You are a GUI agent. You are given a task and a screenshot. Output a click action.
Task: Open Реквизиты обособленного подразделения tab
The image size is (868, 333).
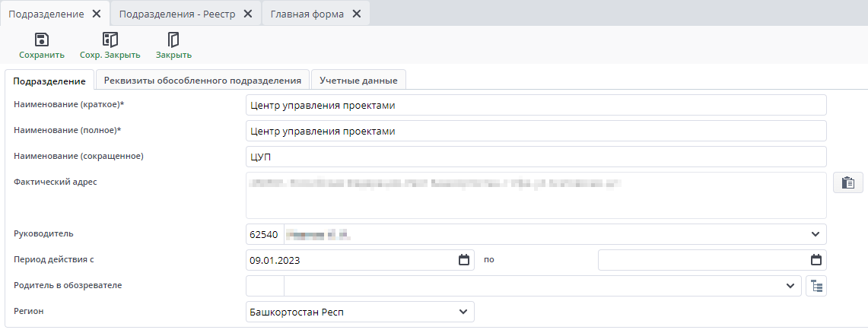coord(202,80)
